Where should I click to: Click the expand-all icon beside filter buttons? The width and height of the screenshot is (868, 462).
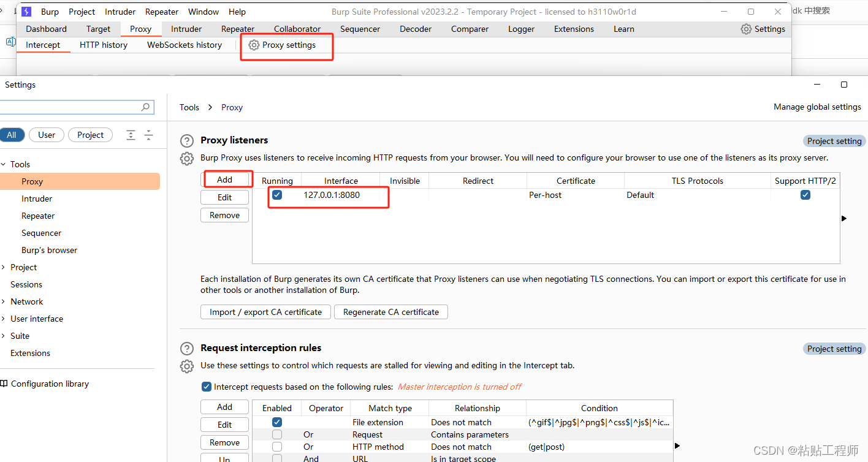131,135
